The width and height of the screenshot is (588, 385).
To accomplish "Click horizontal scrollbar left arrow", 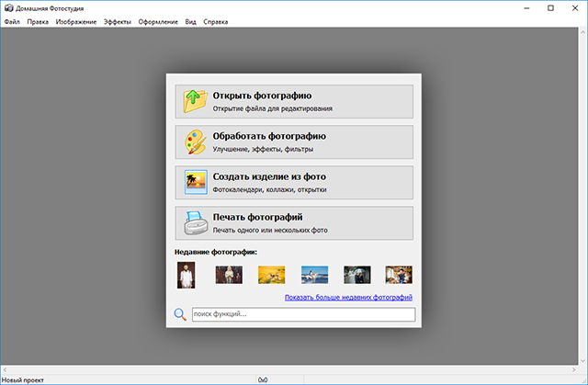I will (x=5, y=369).
